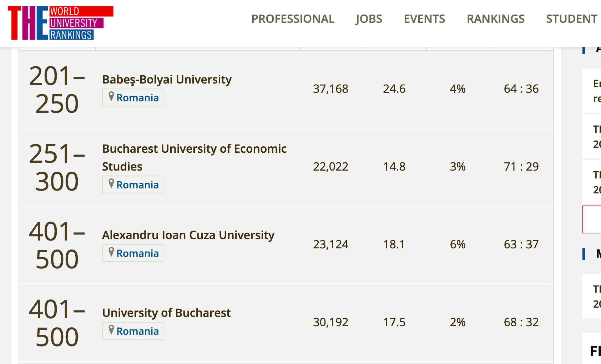601x364 pixels.
Task: Open Bucharest University of Economic Studies link
Action: click(x=194, y=157)
